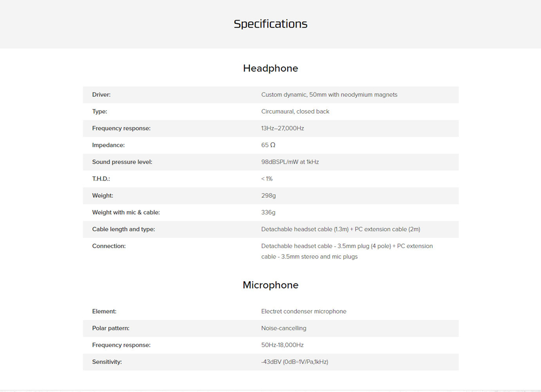Viewport: 541px width, 392px height.
Task: Select the 'Weight with mic & cable' label
Action: [126, 212]
